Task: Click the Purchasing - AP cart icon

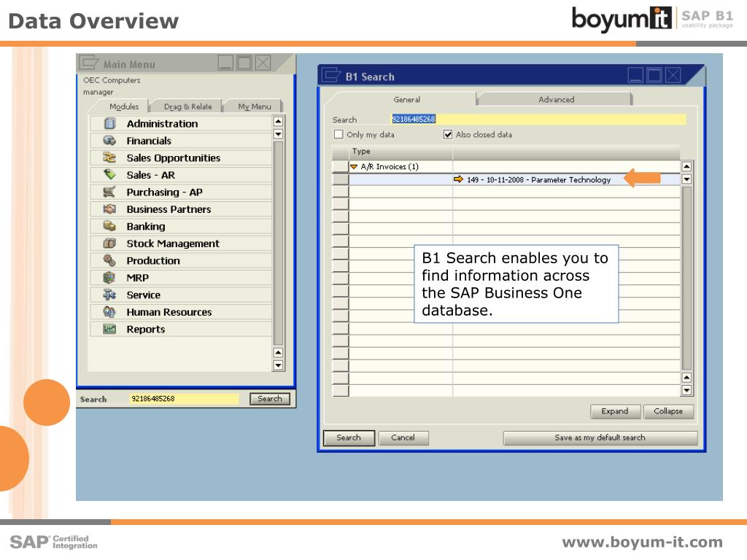Action: [x=109, y=192]
